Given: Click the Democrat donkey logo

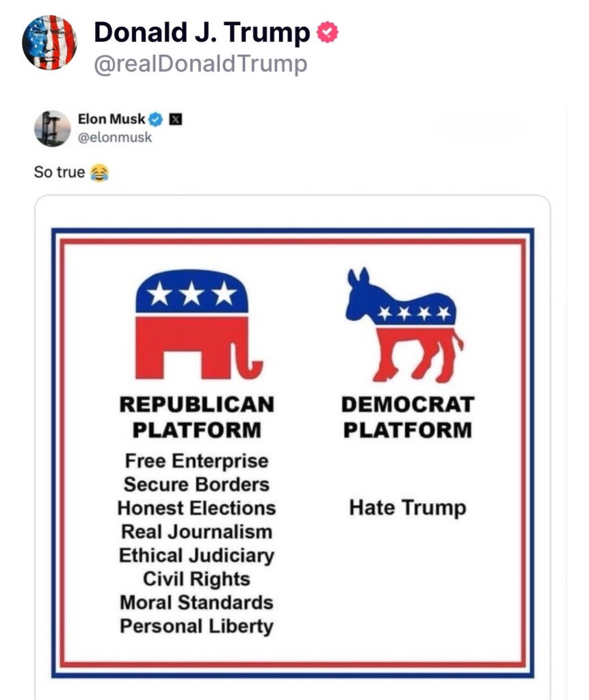Looking at the screenshot, I should point(404,324).
